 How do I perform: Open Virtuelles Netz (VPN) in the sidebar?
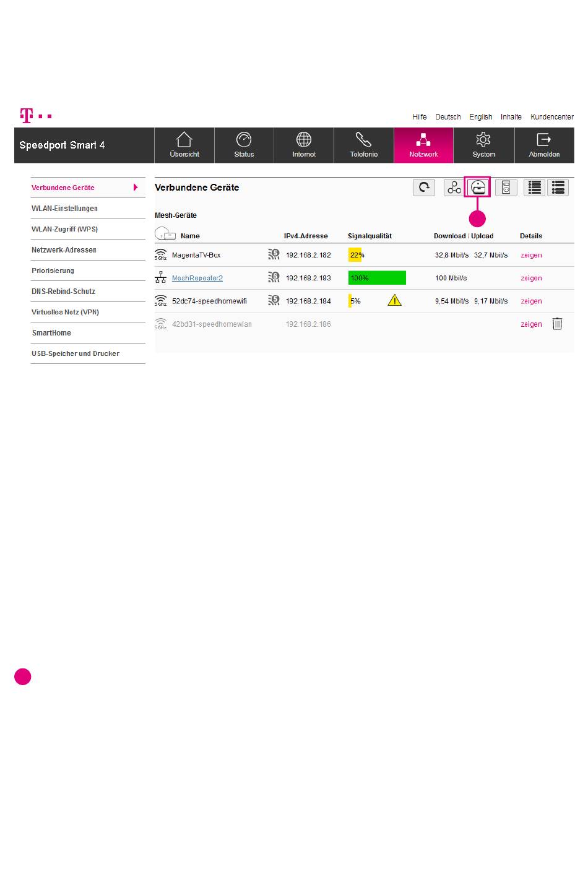[x=88, y=312]
